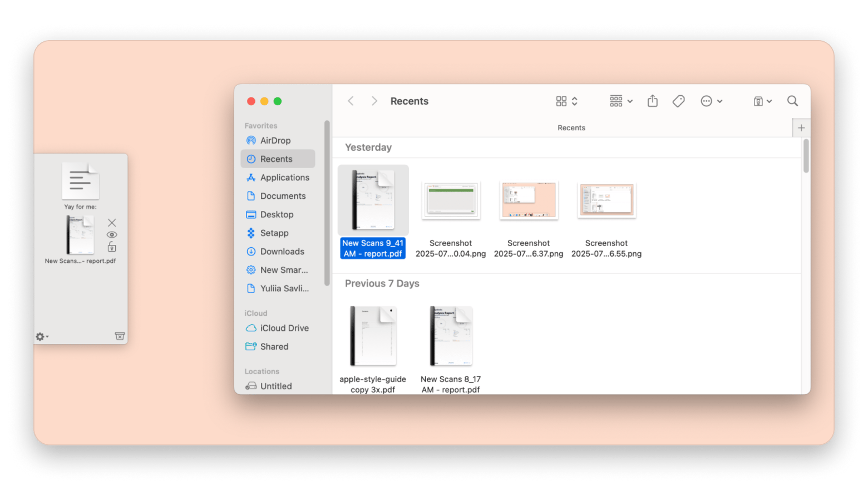
Task: Open the ellipsis Action menu dropdown
Action: [x=711, y=101]
